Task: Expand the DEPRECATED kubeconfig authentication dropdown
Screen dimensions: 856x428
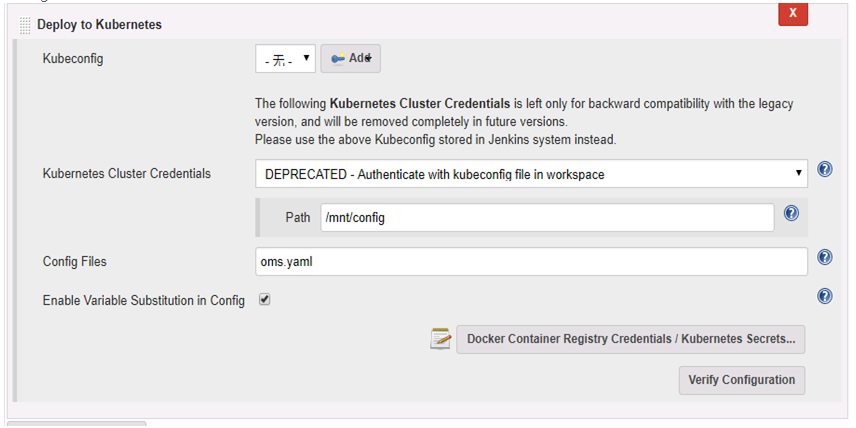Action: point(531,174)
